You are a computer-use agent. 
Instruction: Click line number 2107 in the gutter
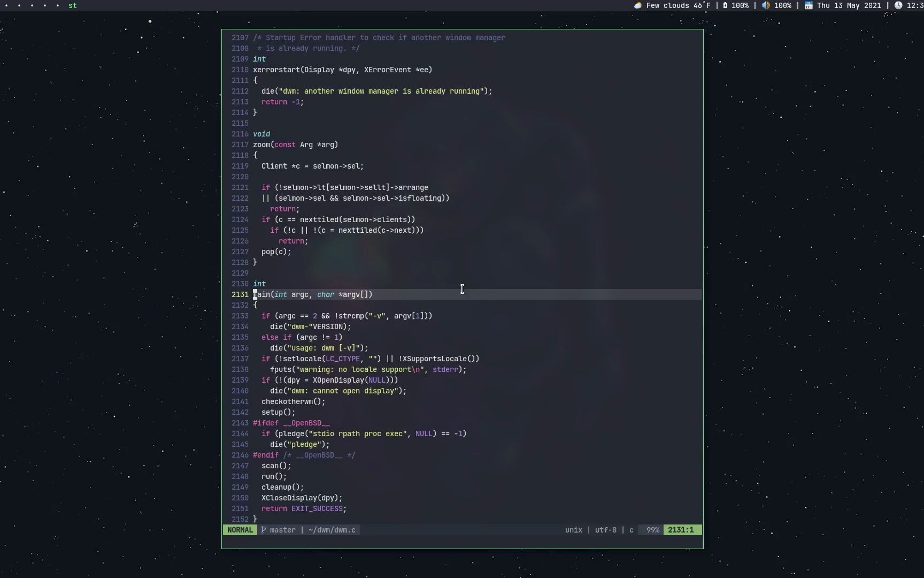point(240,37)
